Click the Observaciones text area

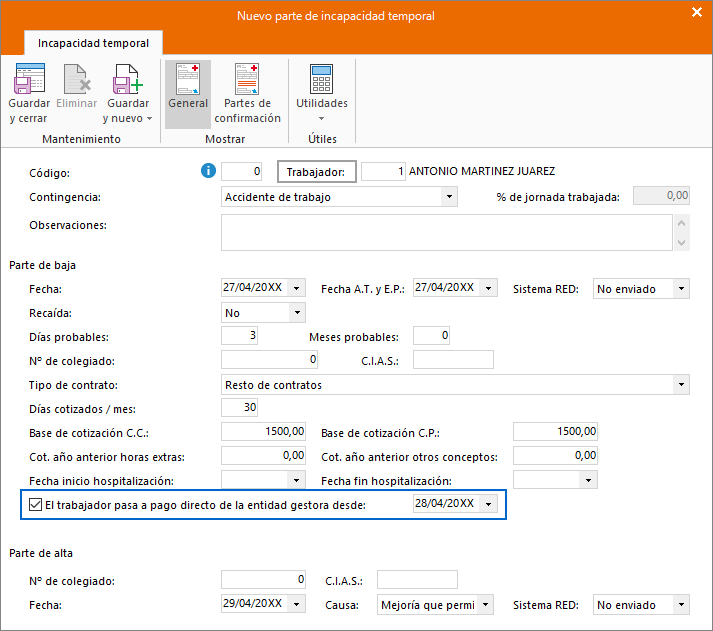pyautogui.click(x=447, y=232)
